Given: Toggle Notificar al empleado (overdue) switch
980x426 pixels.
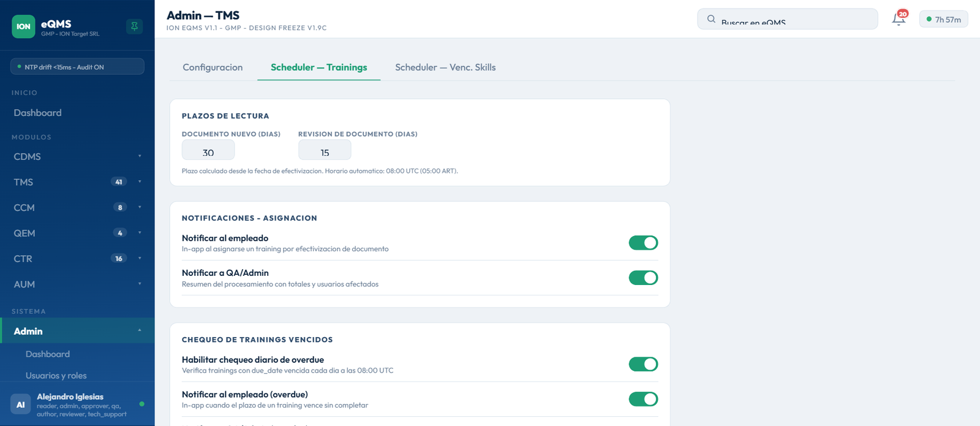Looking at the screenshot, I should click(x=643, y=399).
